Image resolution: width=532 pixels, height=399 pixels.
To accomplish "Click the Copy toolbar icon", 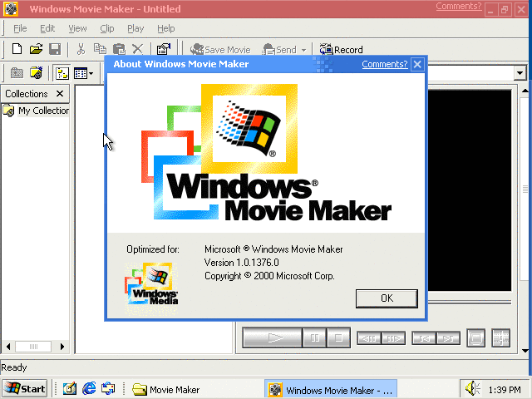I will (100, 49).
